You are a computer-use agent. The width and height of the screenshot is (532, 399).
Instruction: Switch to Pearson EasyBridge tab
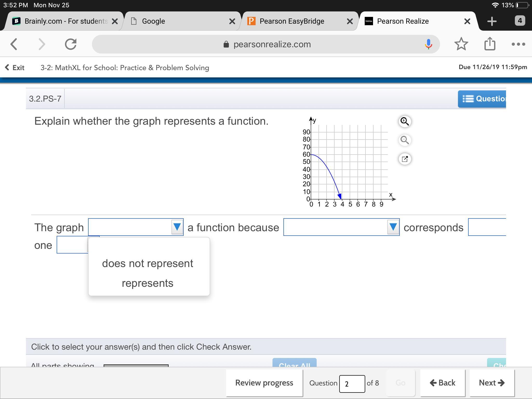(292, 21)
